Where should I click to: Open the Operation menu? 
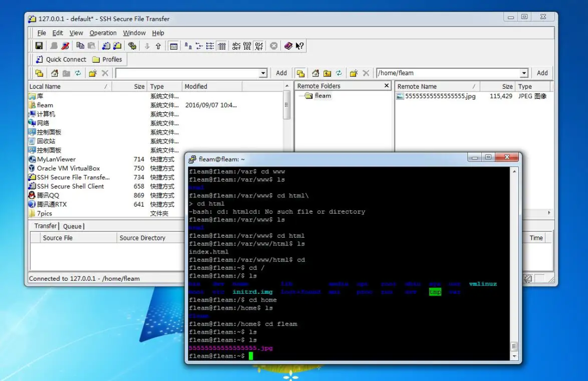point(103,33)
